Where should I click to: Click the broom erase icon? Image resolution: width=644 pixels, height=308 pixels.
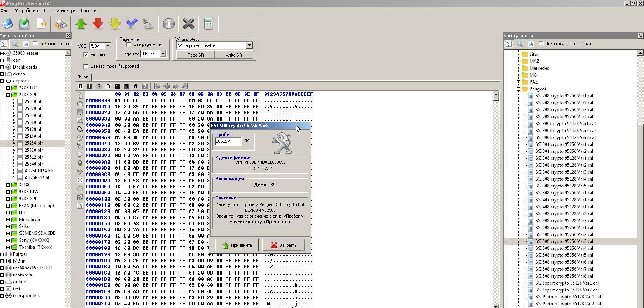(148, 24)
